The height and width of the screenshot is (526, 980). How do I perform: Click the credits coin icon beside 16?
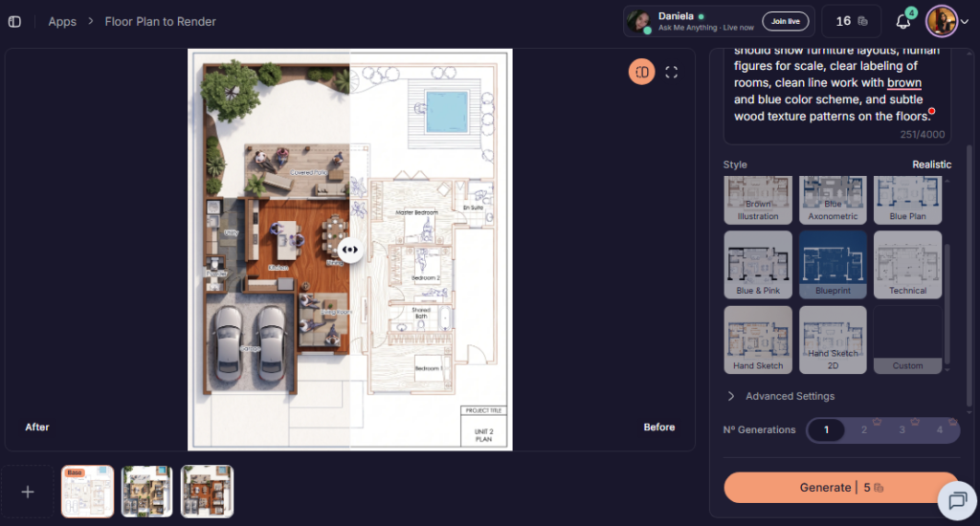click(862, 21)
